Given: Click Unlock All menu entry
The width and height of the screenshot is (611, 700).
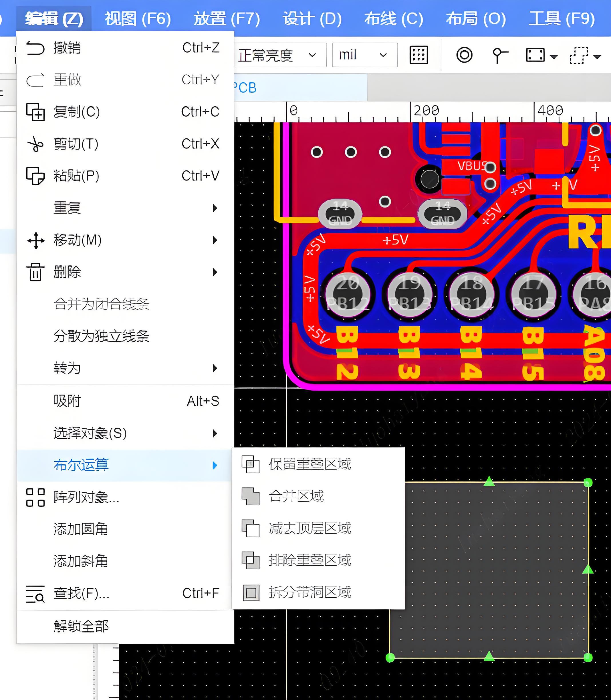Looking at the screenshot, I should pyautogui.click(x=81, y=627).
